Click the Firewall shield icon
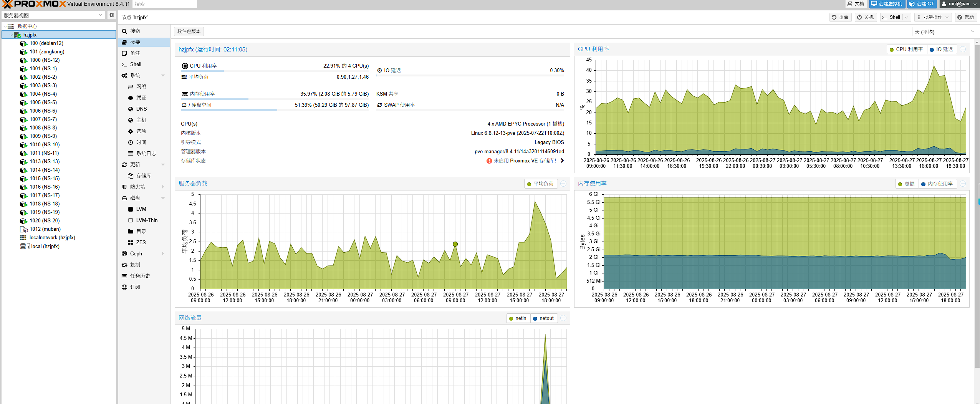 pyautogui.click(x=124, y=187)
